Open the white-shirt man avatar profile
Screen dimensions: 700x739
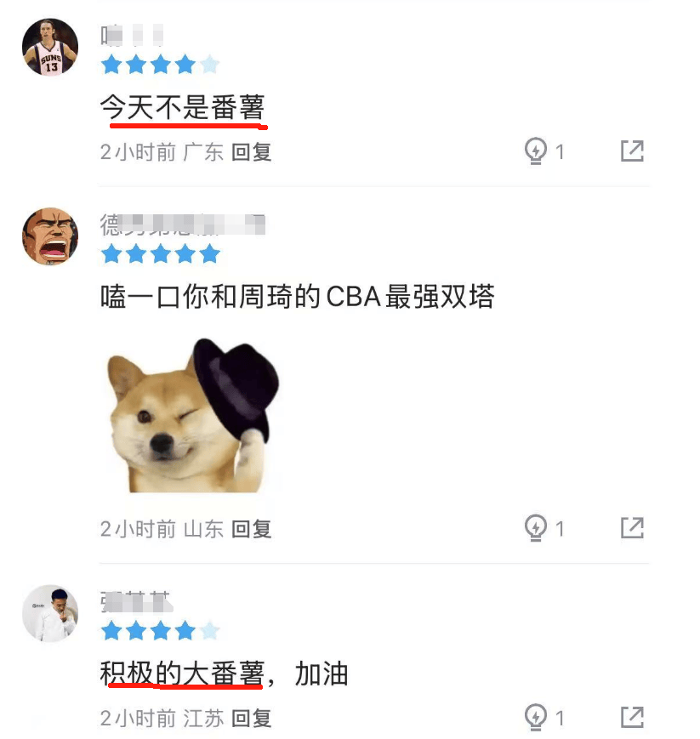pyautogui.click(x=50, y=614)
